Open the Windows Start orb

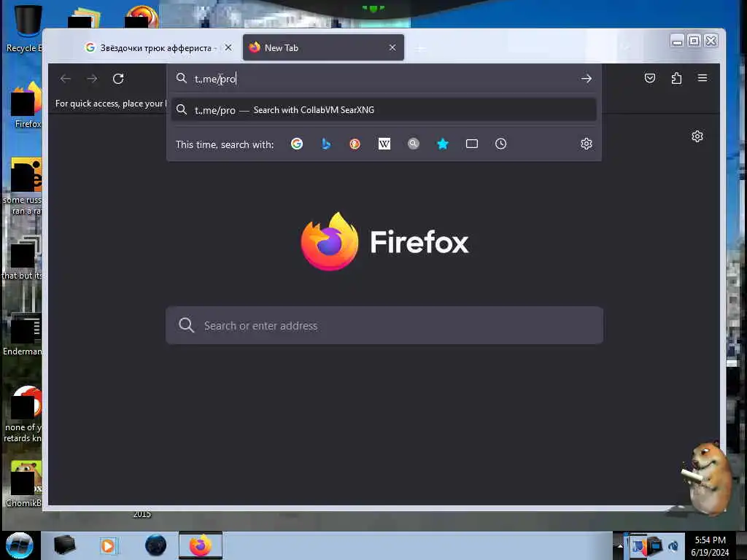tap(19, 545)
